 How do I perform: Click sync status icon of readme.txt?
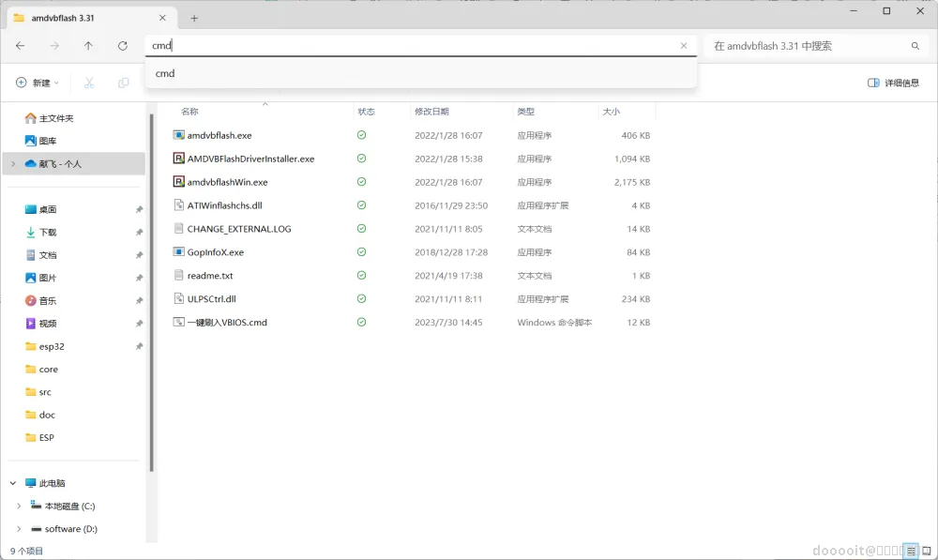coord(361,275)
